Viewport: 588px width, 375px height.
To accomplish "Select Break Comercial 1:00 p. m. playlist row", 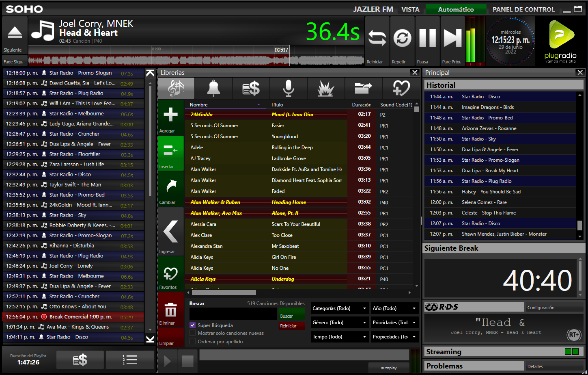I will pyautogui.click(x=73, y=317).
